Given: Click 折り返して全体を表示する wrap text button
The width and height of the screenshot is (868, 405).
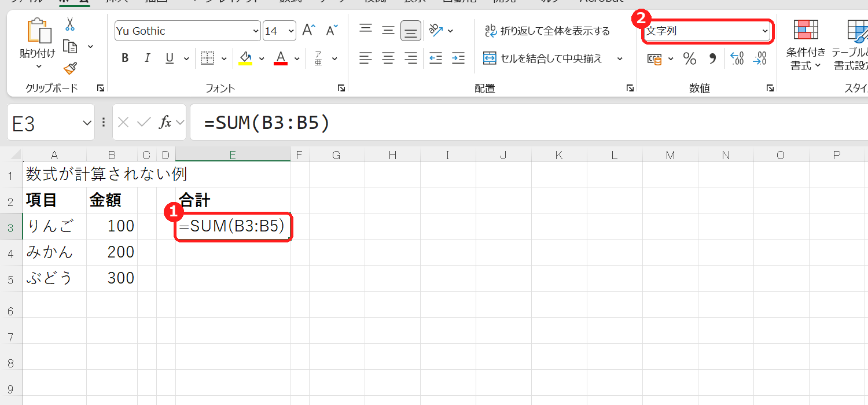Looking at the screenshot, I should pos(547,31).
